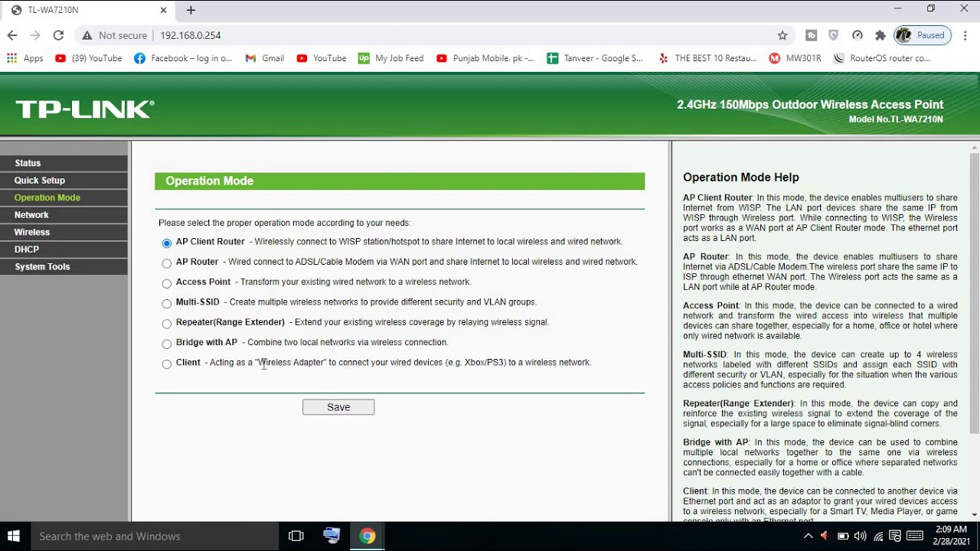980x551 pixels.
Task: Open the touch keyboard tray icon
Action: 913,536
